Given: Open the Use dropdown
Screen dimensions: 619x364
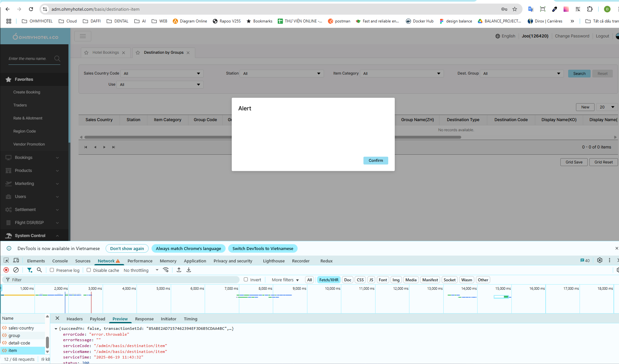Looking at the screenshot, I should 160,85.
